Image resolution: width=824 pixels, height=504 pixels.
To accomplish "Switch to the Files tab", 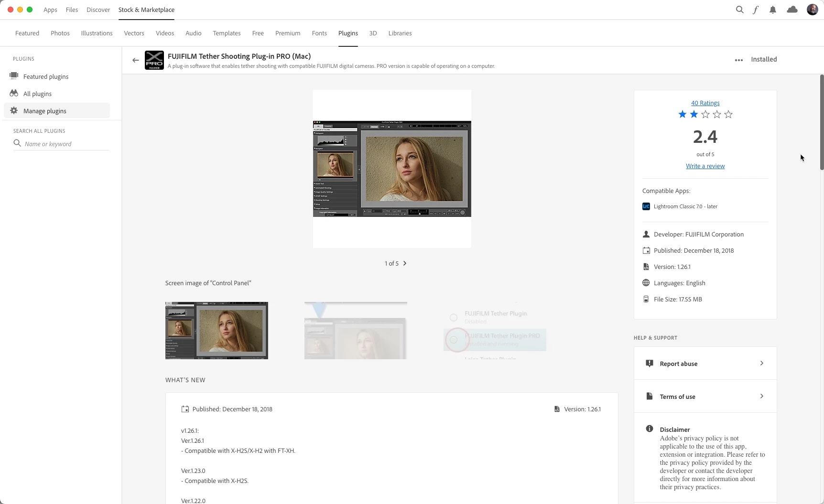I will click(x=72, y=10).
